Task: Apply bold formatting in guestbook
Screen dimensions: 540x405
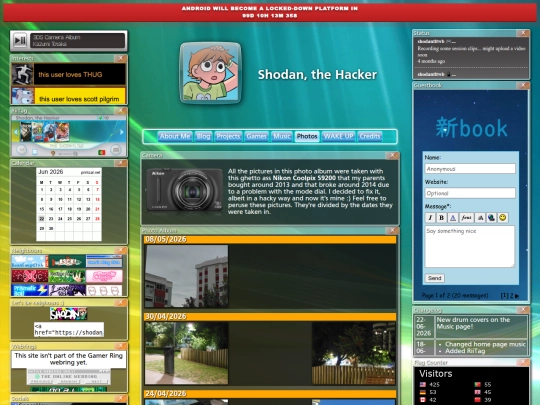Action: 442,218
